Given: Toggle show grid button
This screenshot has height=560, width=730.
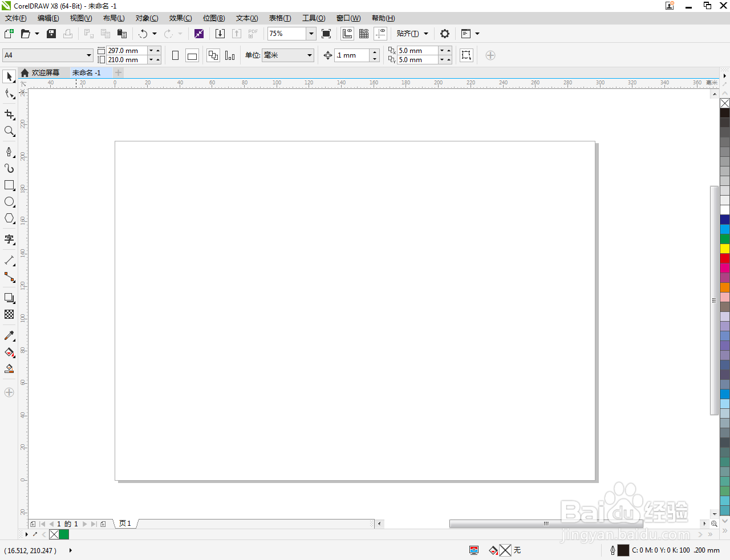Looking at the screenshot, I should (x=364, y=34).
